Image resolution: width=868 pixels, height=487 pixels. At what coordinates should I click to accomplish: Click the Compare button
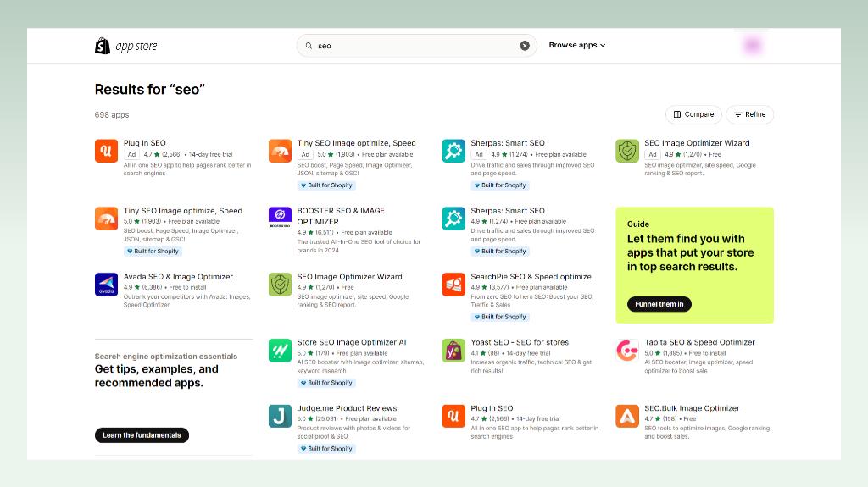click(693, 114)
